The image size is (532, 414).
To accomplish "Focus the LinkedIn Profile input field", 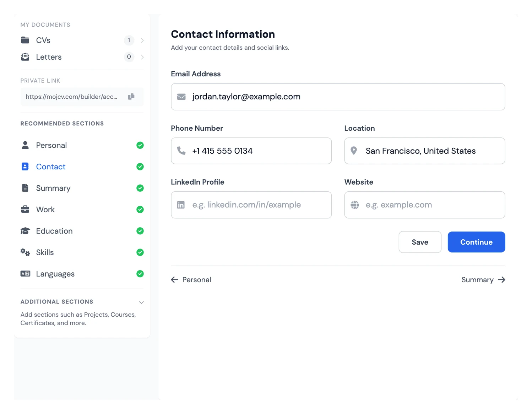I will 251,205.
